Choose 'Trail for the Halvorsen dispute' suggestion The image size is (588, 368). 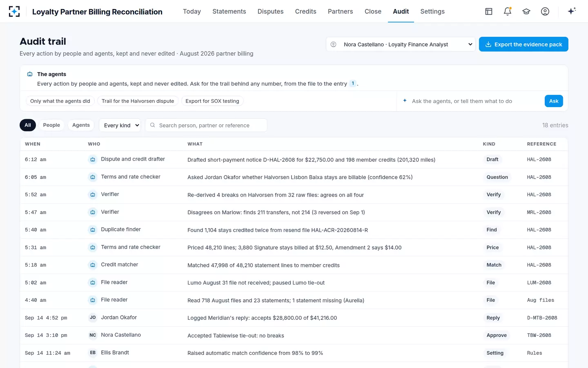(138, 101)
